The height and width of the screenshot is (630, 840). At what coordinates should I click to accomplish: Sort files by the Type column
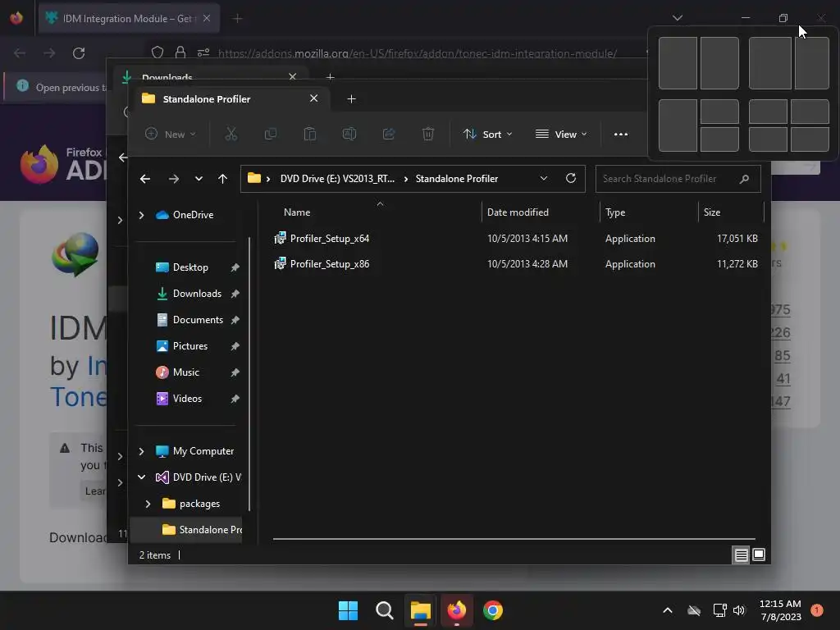[615, 212]
